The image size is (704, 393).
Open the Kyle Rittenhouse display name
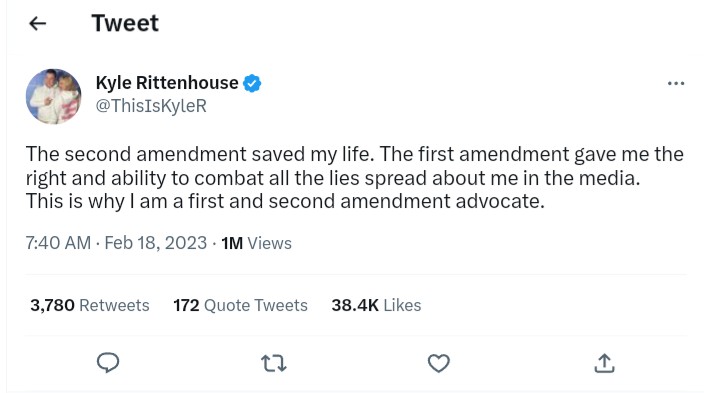pos(167,83)
